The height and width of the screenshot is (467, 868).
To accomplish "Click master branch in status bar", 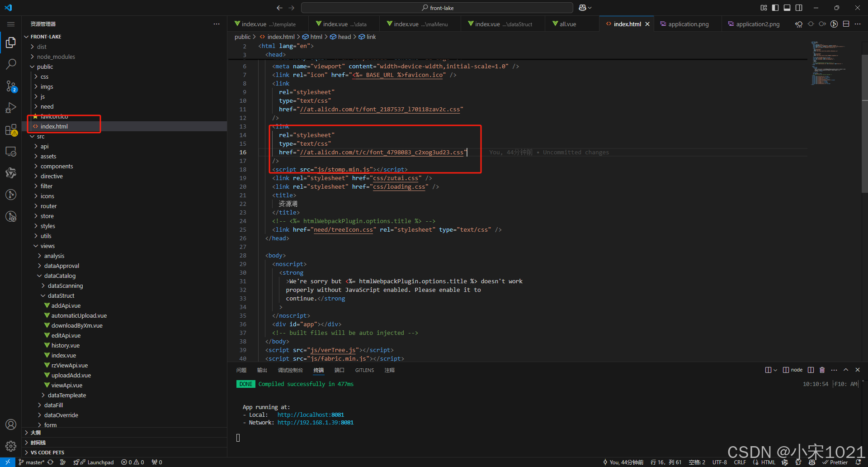I will 32,462.
